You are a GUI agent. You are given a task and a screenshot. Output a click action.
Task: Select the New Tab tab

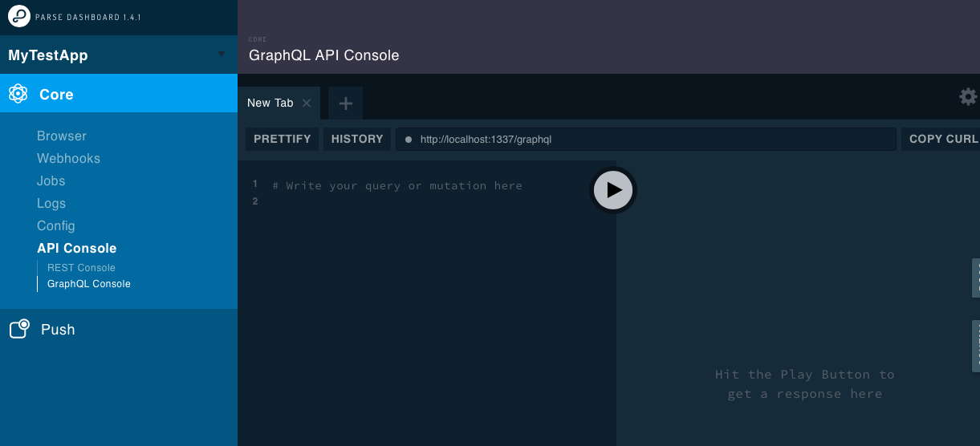coord(270,103)
